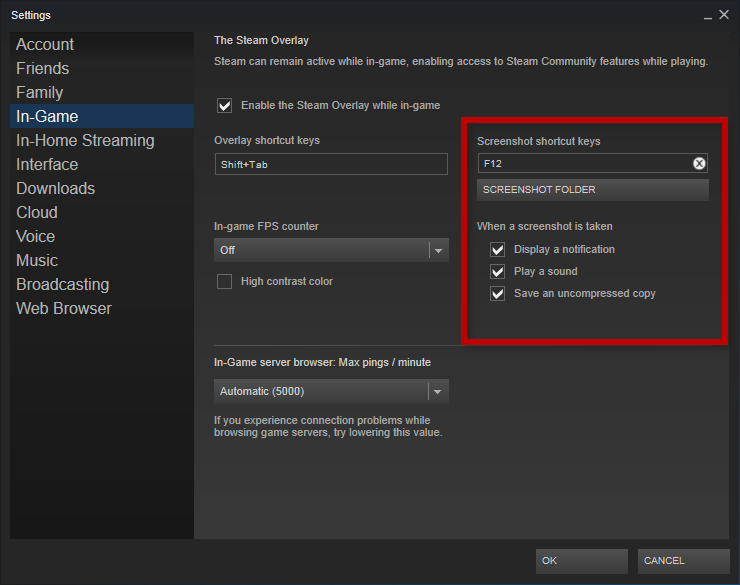
Task: Confirm settings with the OK button
Action: click(581, 561)
